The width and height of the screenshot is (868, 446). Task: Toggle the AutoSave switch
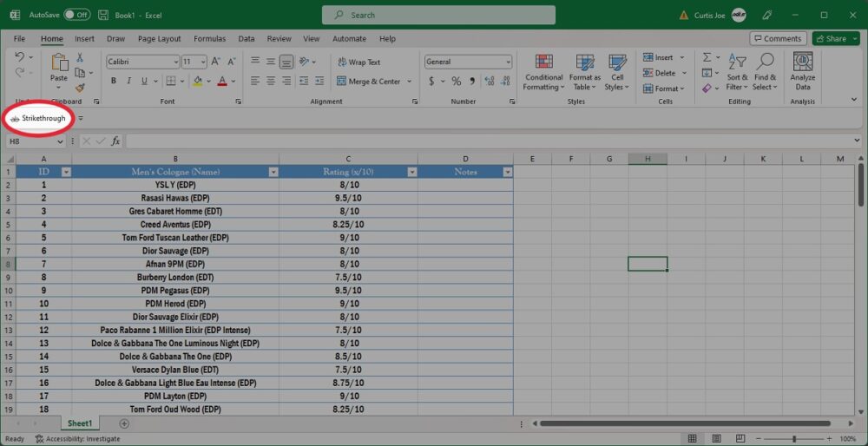coord(76,15)
